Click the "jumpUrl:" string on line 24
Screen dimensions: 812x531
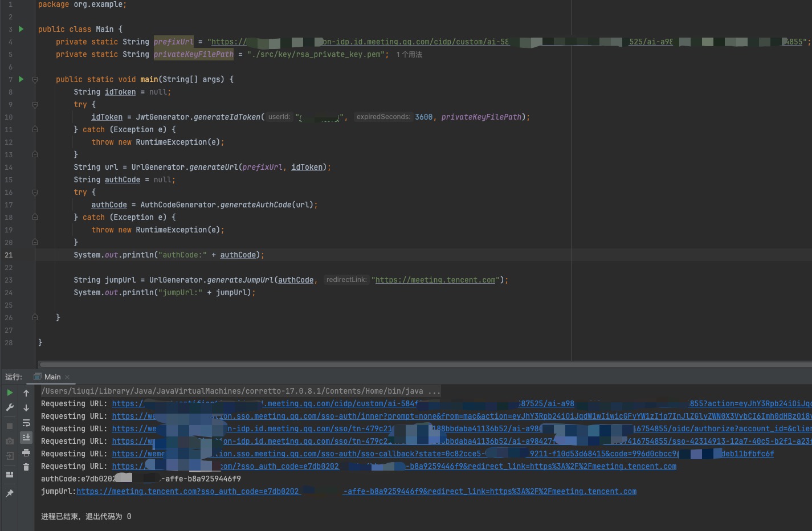(x=180, y=292)
